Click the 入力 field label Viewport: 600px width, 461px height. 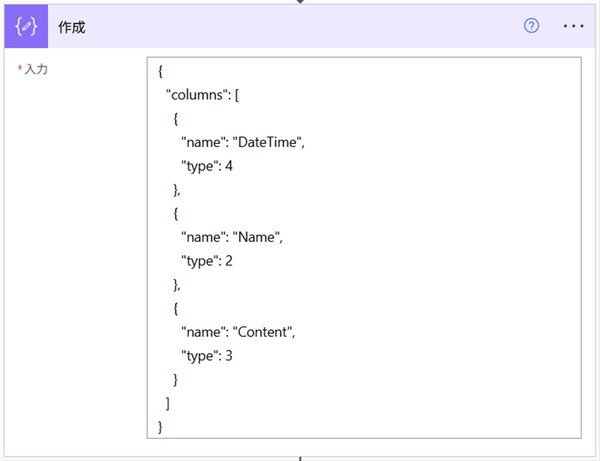point(36,69)
